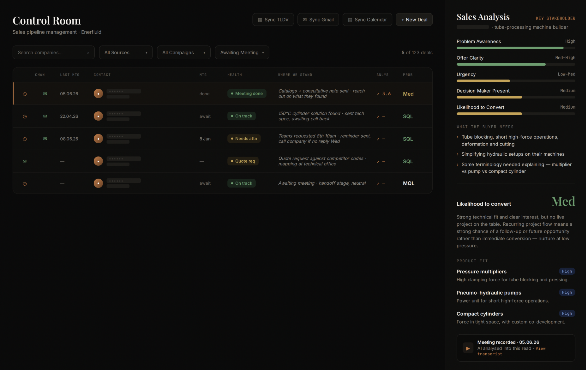Open the All Campaigns dropdown

tap(183, 52)
